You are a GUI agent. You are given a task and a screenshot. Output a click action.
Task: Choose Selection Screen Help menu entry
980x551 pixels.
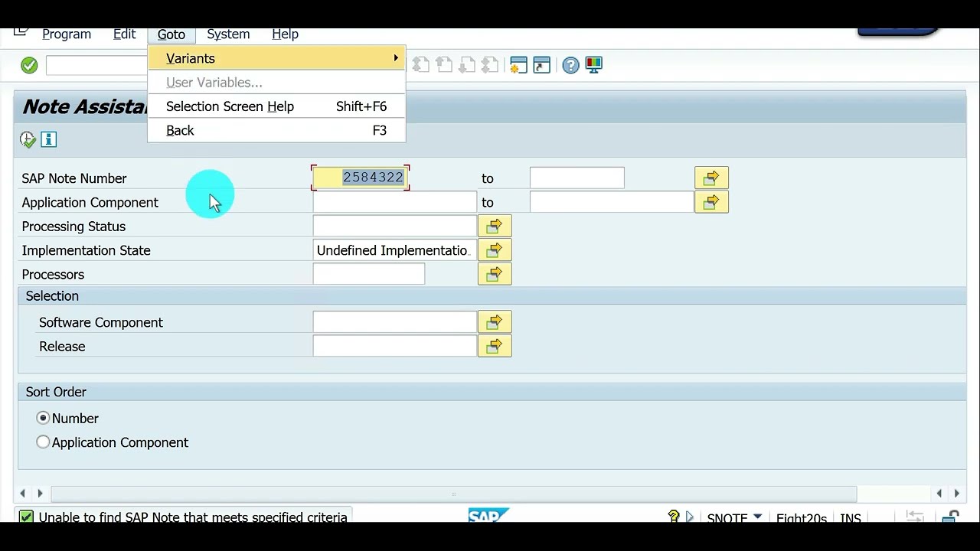click(276, 106)
